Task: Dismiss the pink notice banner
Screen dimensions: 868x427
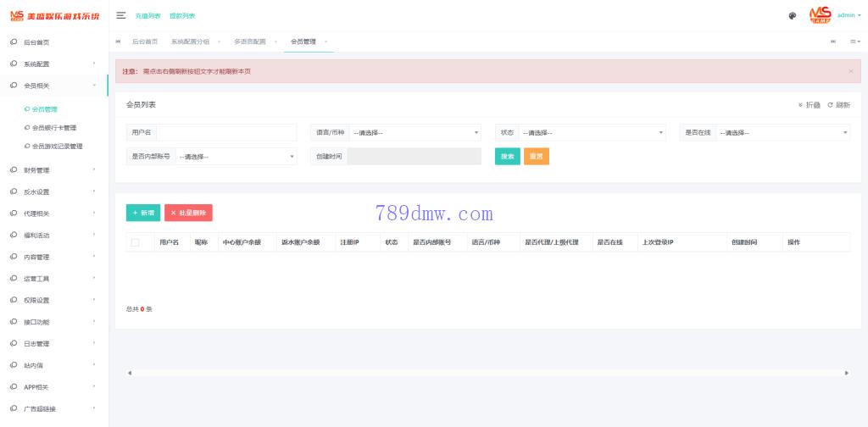Action: coord(851,71)
